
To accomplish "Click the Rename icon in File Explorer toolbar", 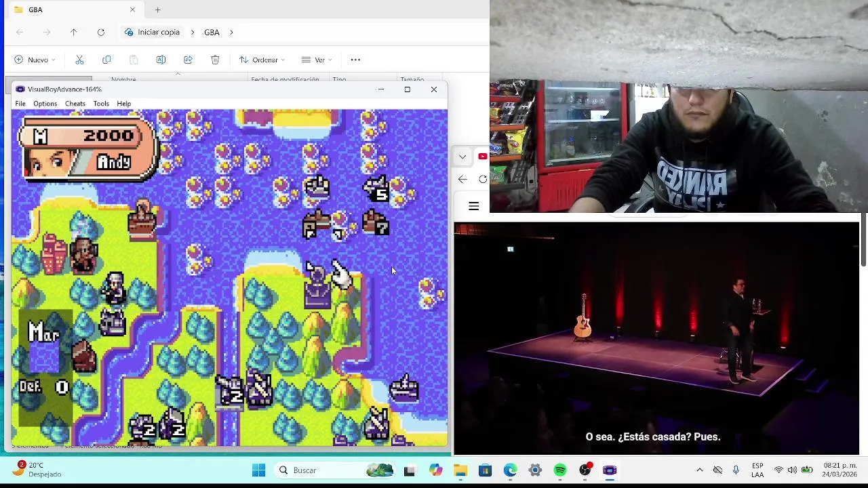I will point(161,60).
